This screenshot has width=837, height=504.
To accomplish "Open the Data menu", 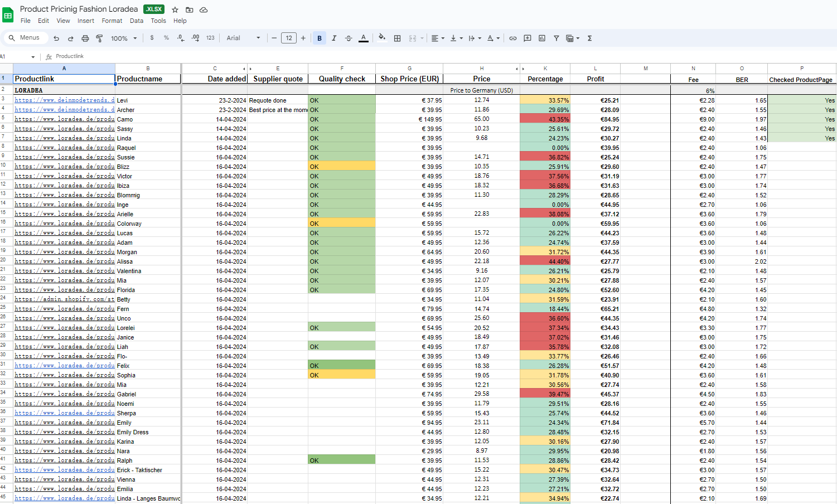I will (137, 21).
